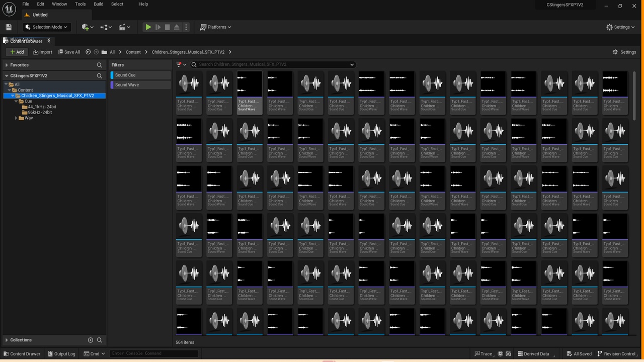Click the search icon in Favorites header

(100, 65)
